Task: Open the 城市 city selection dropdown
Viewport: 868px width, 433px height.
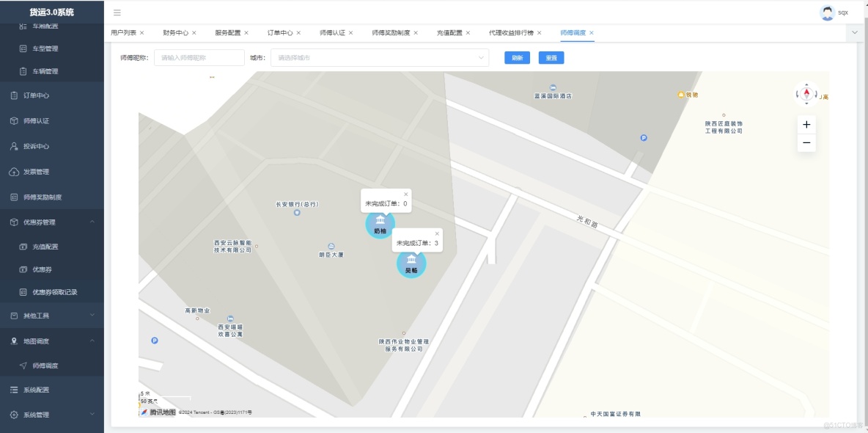Action: pos(378,57)
